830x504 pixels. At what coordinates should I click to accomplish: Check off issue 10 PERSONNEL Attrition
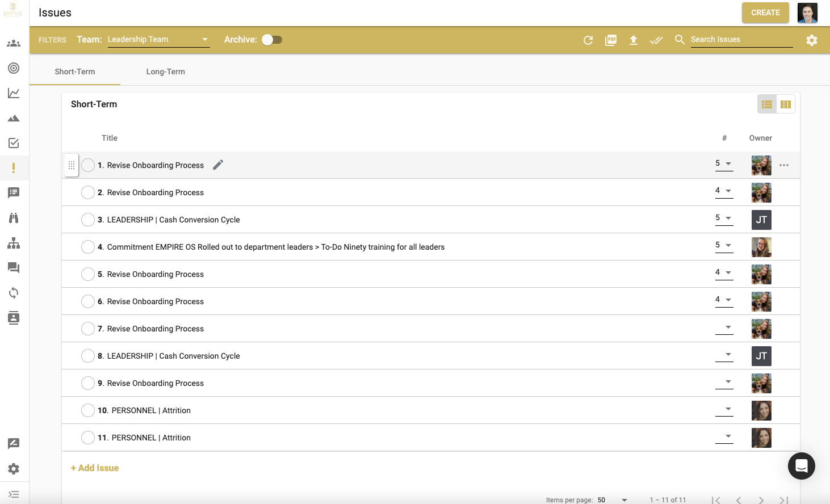88,410
